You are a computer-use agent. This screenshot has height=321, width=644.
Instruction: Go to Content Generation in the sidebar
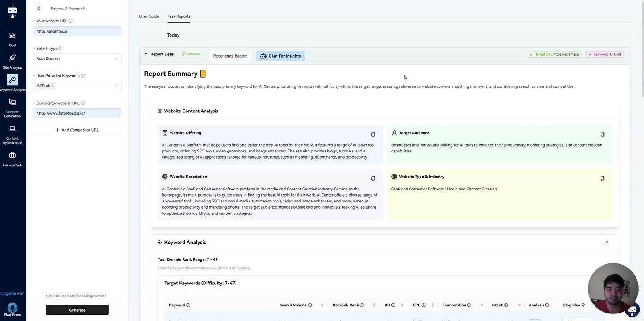(12, 108)
